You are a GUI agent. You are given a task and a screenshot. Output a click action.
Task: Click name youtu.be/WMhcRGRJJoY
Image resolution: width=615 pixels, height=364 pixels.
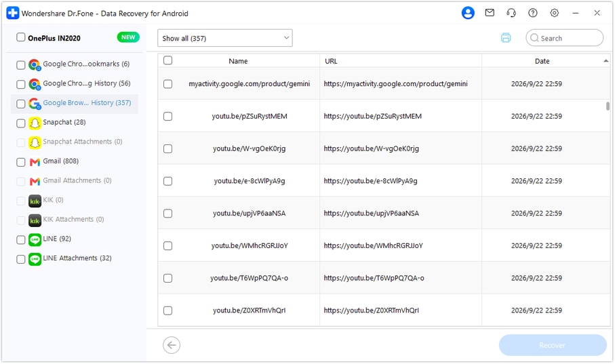pos(250,245)
